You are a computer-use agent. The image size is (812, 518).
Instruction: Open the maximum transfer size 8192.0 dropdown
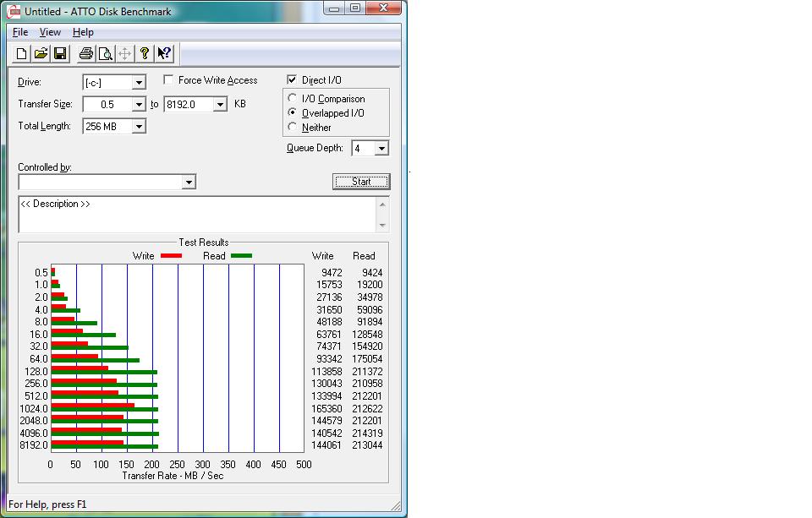220,104
